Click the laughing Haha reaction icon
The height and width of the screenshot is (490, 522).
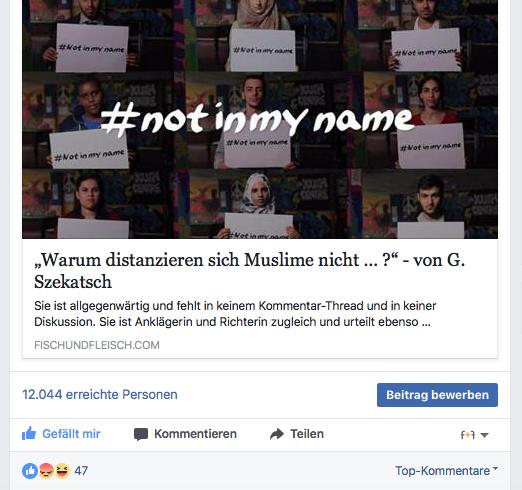click(x=62, y=471)
